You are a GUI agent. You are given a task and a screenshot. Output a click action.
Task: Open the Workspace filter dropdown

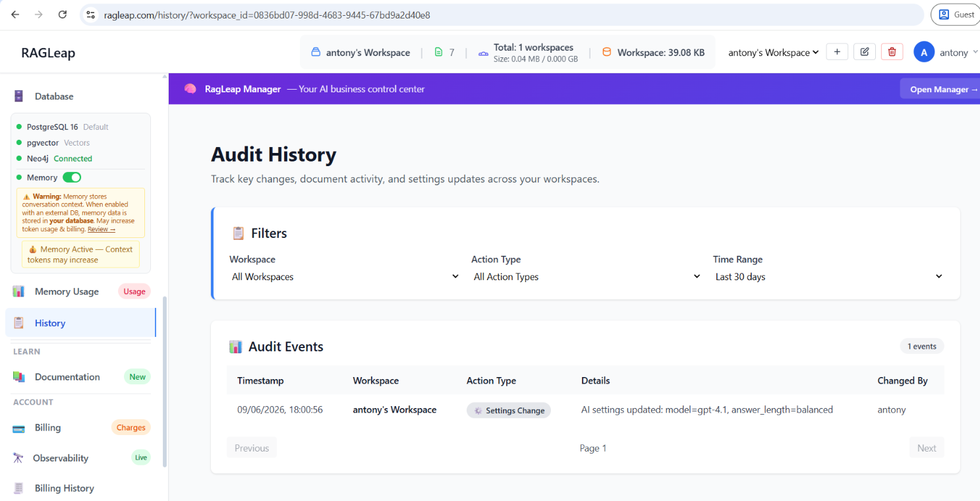click(x=345, y=277)
